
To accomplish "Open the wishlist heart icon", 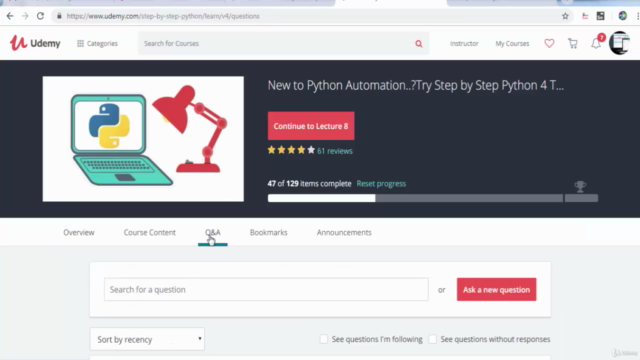I will [549, 43].
